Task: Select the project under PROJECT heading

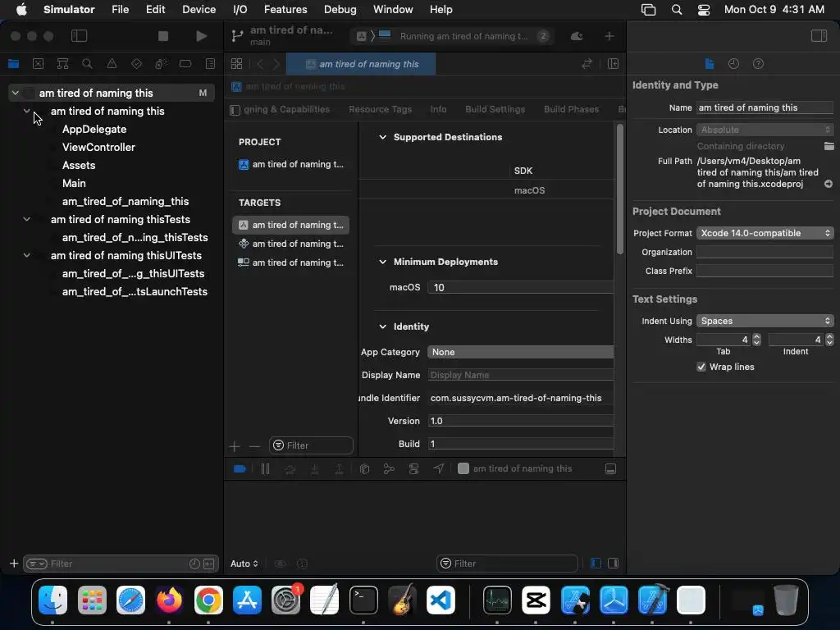Action: click(291, 164)
